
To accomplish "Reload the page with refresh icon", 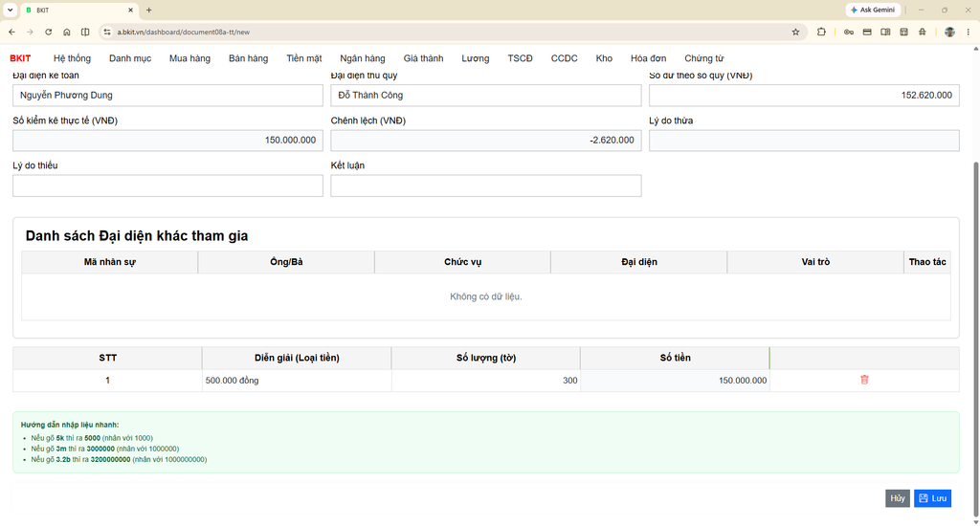I will tap(48, 32).
